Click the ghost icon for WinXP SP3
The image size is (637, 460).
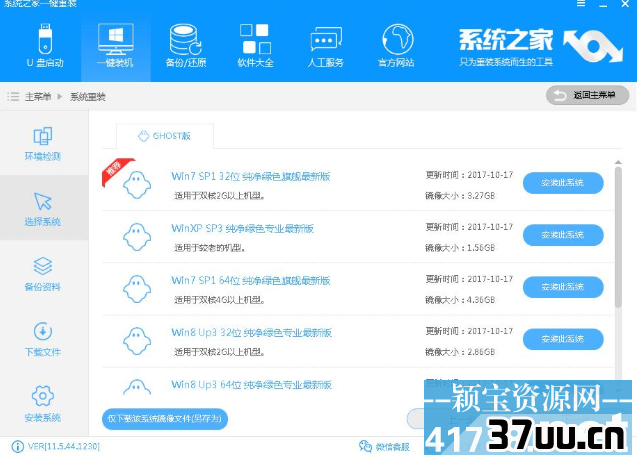click(137, 237)
